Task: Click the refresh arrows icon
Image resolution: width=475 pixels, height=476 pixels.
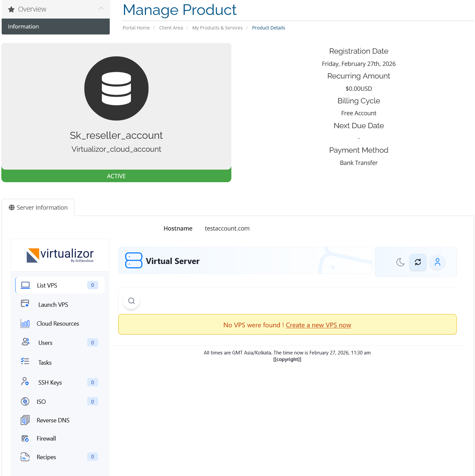Action: pos(418,262)
